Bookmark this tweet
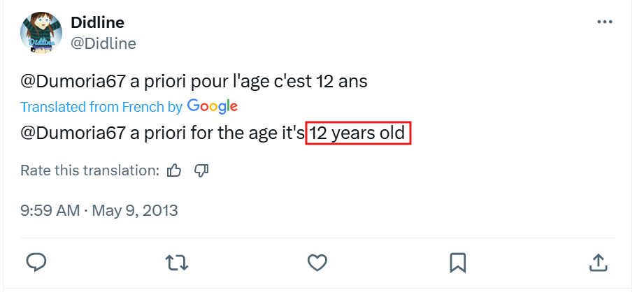The image size is (644, 292). pos(458,262)
